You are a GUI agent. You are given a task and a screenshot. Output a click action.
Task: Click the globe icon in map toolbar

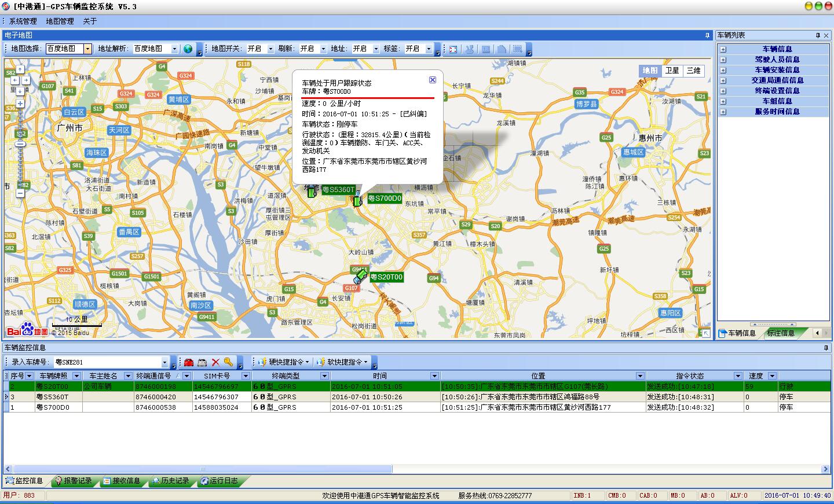point(188,49)
